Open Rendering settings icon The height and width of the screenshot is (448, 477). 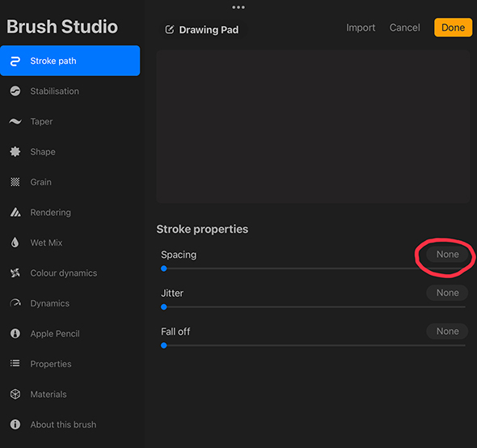click(15, 212)
